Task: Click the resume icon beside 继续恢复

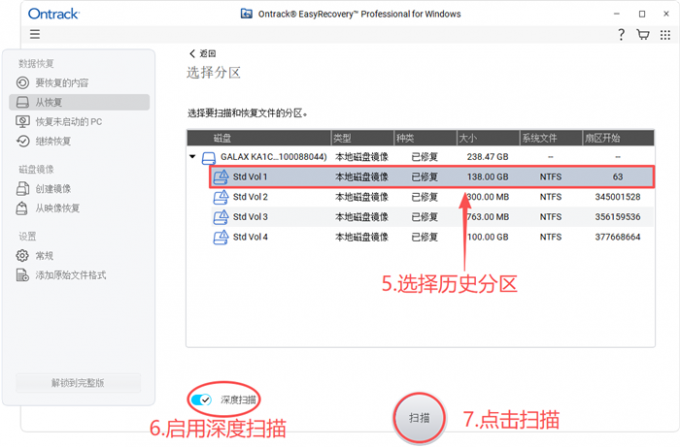Action: coord(23,141)
